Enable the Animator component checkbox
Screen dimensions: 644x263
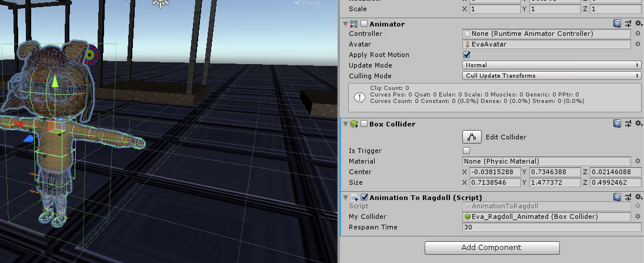pos(364,24)
